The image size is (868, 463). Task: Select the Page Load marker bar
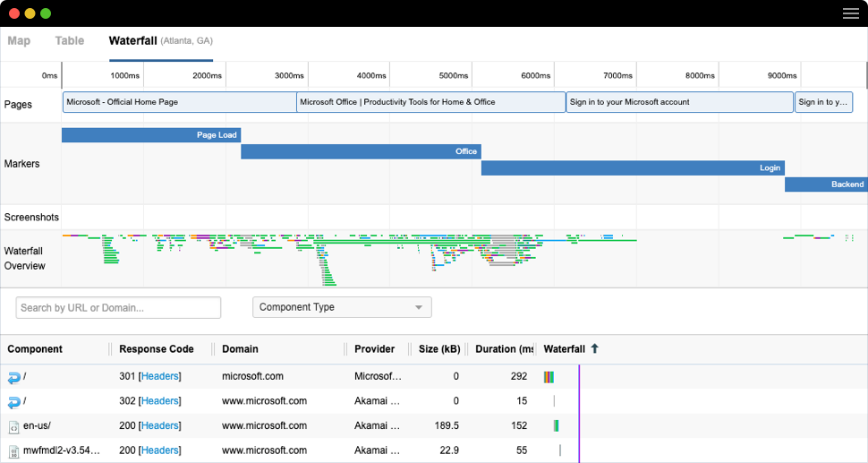(x=151, y=135)
